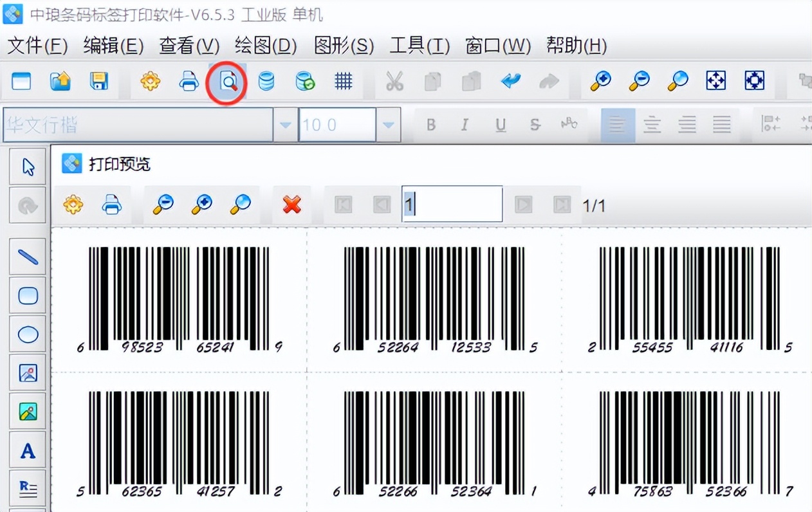812x512 pixels.
Task: Print from the preview toolbar
Action: (x=112, y=205)
